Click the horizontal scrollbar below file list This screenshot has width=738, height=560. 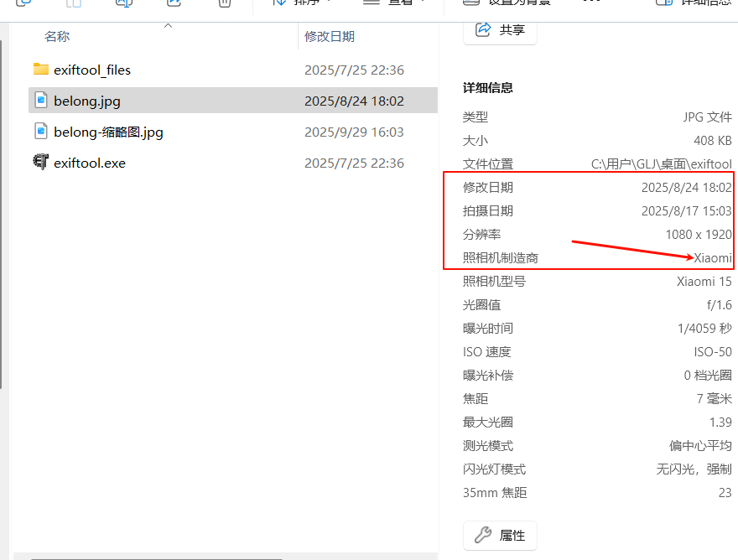click(x=157, y=558)
